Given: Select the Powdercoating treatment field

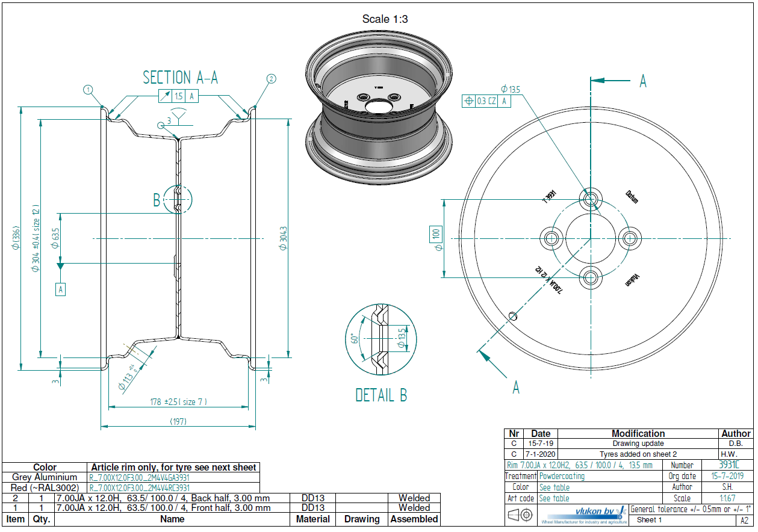Looking at the screenshot, I should click(561, 476).
